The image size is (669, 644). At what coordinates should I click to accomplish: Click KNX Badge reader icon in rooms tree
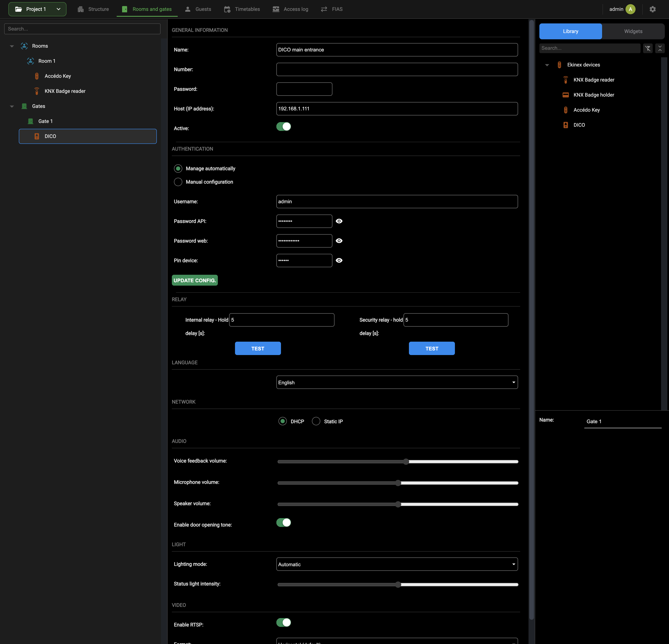click(37, 91)
